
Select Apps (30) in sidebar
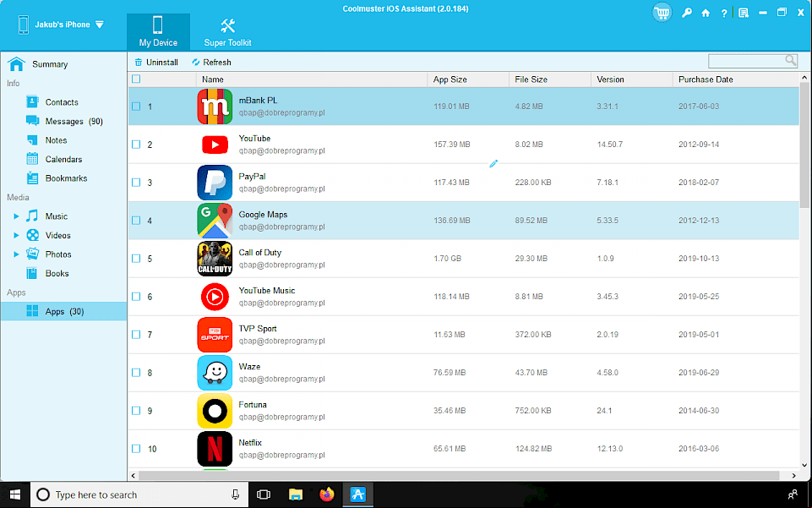coord(63,311)
